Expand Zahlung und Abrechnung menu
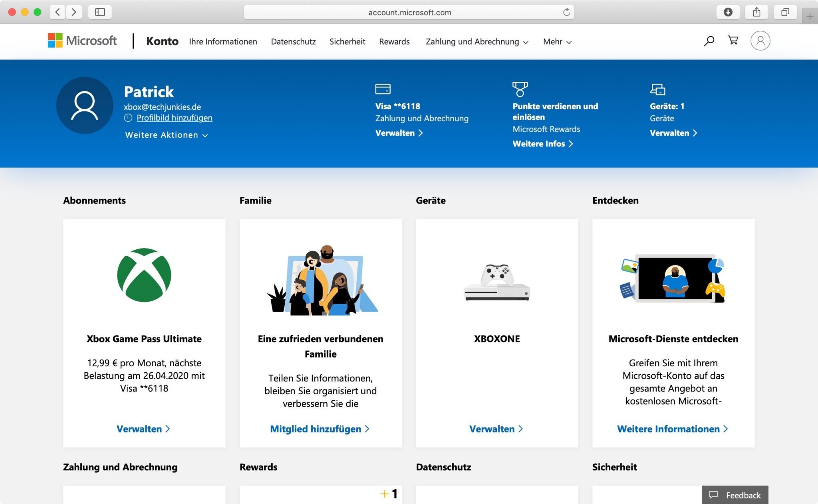This screenshot has width=818, height=504. point(477,42)
